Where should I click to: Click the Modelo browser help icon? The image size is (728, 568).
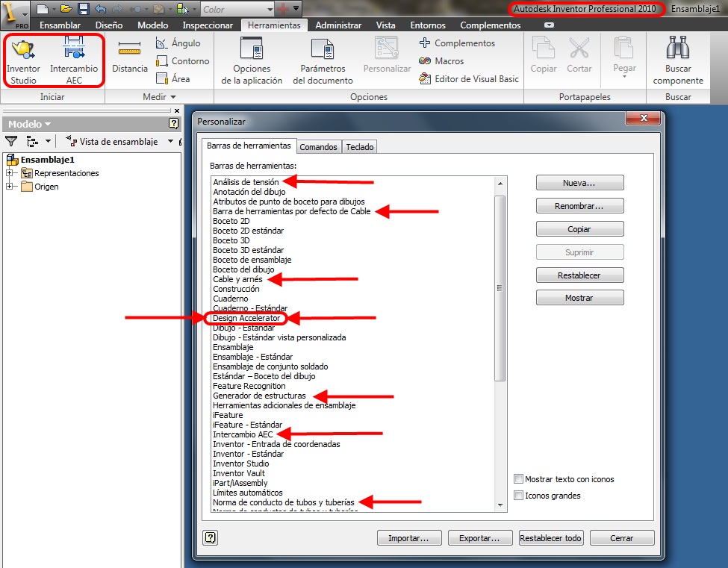pyautogui.click(x=174, y=123)
